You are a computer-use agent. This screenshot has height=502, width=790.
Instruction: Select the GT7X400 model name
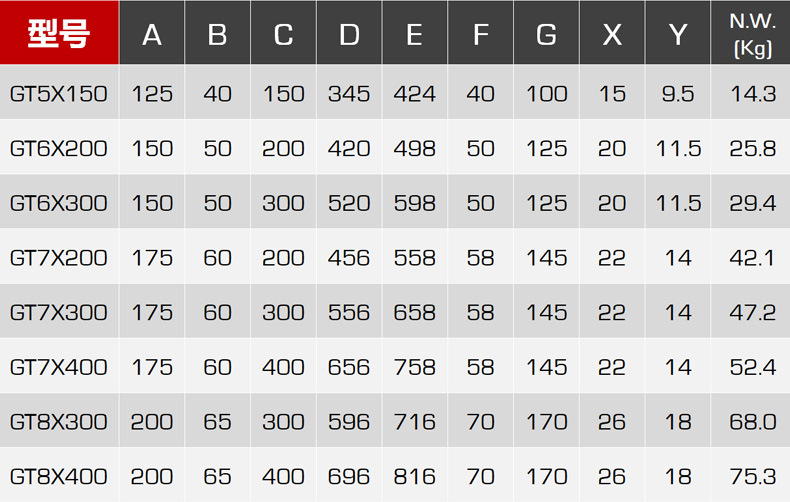(59, 367)
